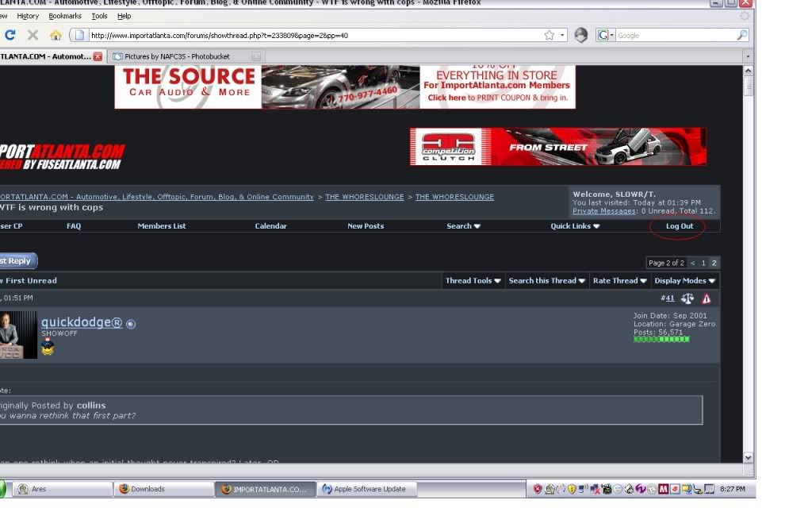The width and height of the screenshot is (812, 508).
Task: Report post with red warning triangle icon
Action: click(706, 298)
